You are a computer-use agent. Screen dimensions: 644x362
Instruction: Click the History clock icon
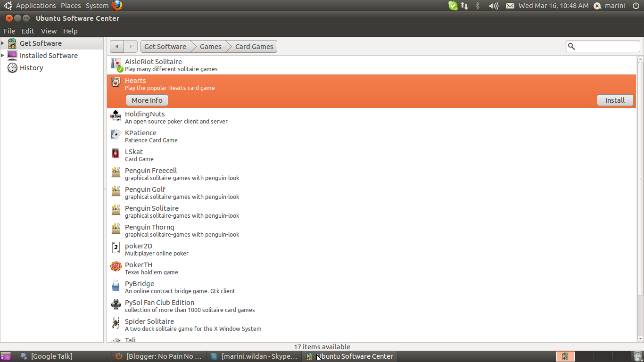pos(12,68)
